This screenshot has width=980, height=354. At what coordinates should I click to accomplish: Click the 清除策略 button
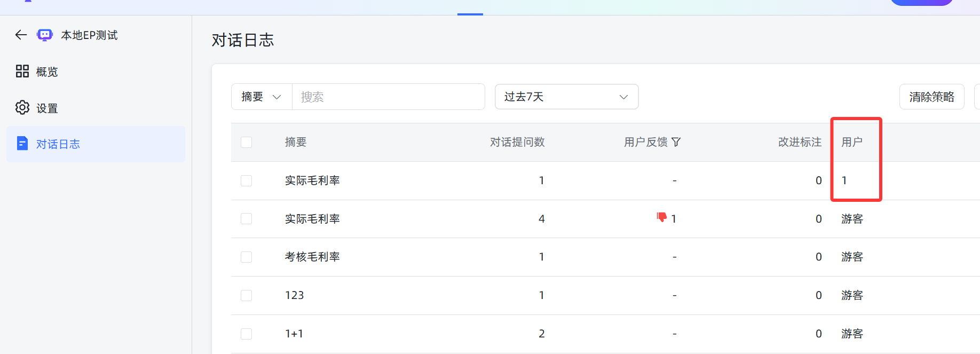pos(931,97)
